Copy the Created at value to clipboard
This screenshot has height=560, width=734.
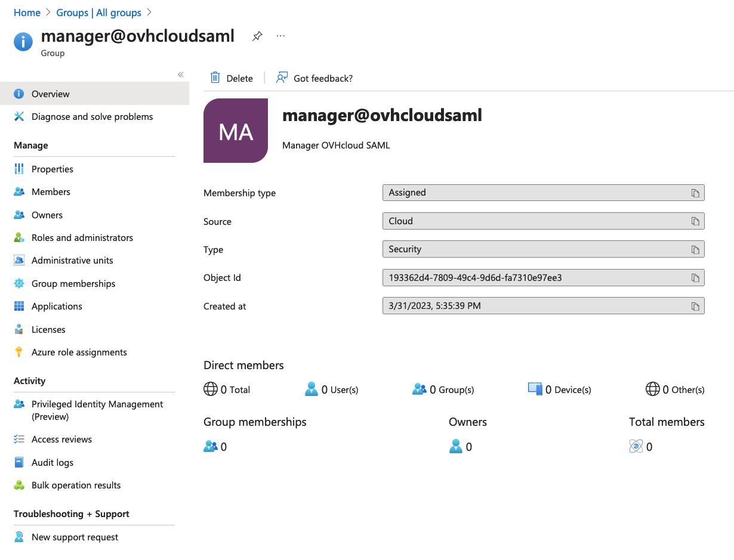695,306
